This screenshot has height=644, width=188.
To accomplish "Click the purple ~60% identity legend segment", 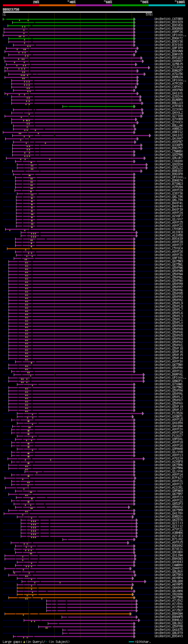I will pos(94,5).
